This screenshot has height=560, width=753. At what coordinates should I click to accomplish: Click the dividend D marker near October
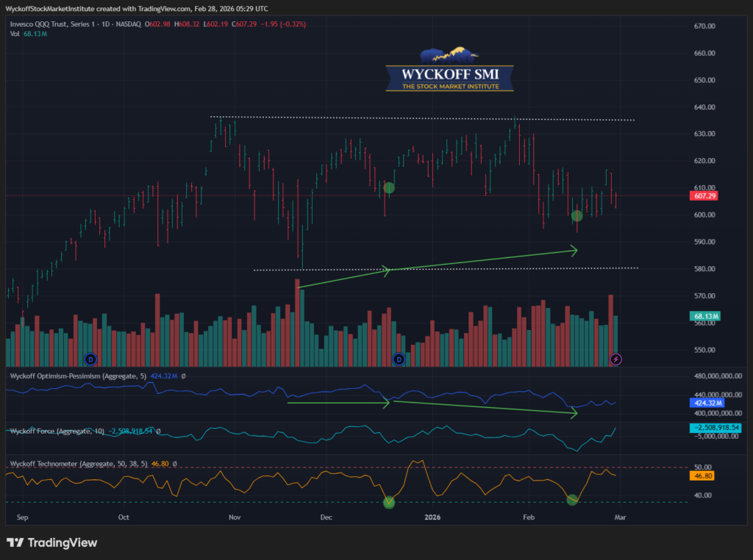[90, 359]
